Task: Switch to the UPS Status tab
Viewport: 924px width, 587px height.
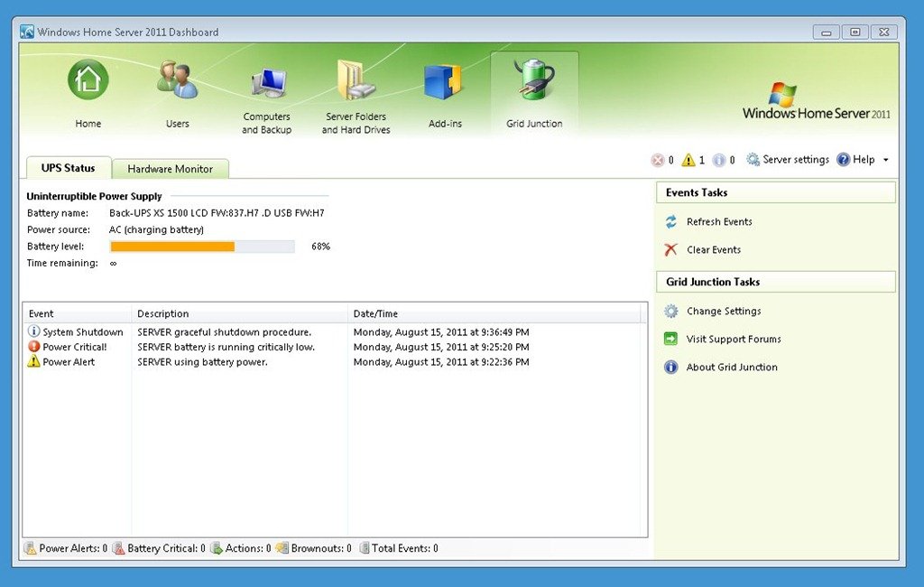Action: (69, 168)
